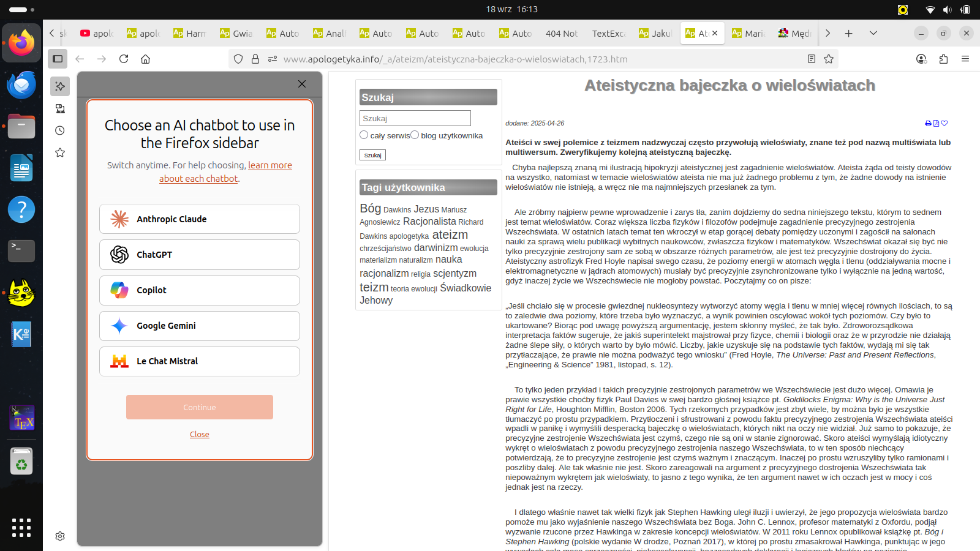The width and height of the screenshot is (980, 551).
Task: Open sidebar settings gear icon
Action: (60, 536)
